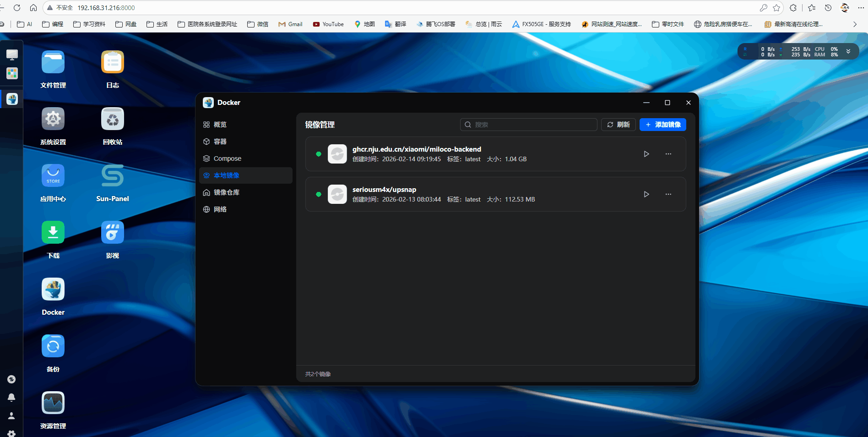Open more options for seriousm4x/upsnap image
Image resolution: width=868 pixels, height=437 pixels.
[668, 194]
